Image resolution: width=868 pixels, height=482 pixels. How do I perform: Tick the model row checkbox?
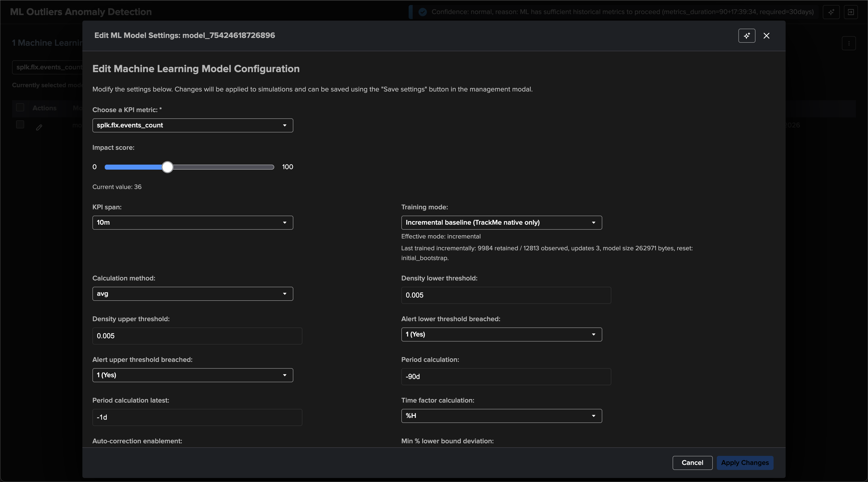click(x=20, y=124)
